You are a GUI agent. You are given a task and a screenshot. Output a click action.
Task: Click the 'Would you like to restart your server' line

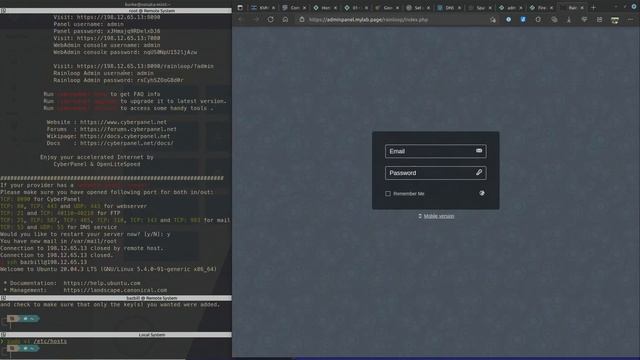85,234
